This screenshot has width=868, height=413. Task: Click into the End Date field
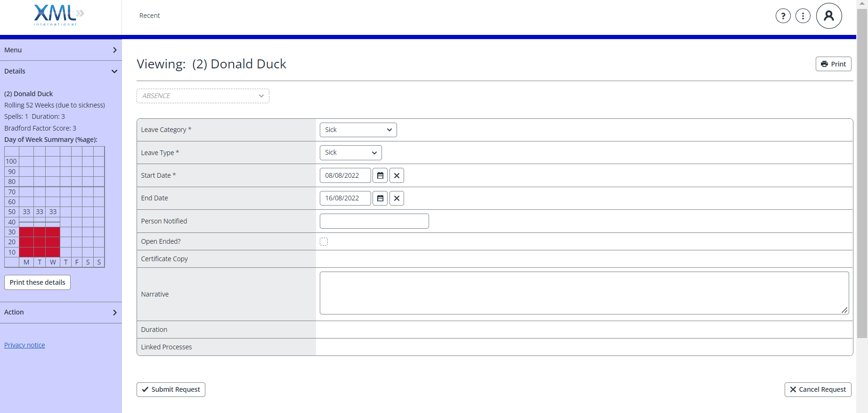345,198
